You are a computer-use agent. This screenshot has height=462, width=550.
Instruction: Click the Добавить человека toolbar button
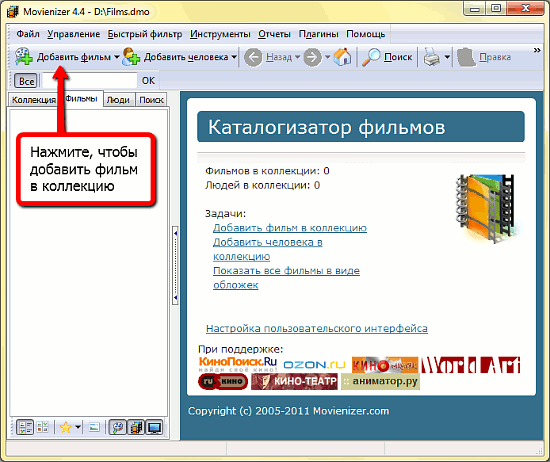(x=175, y=57)
